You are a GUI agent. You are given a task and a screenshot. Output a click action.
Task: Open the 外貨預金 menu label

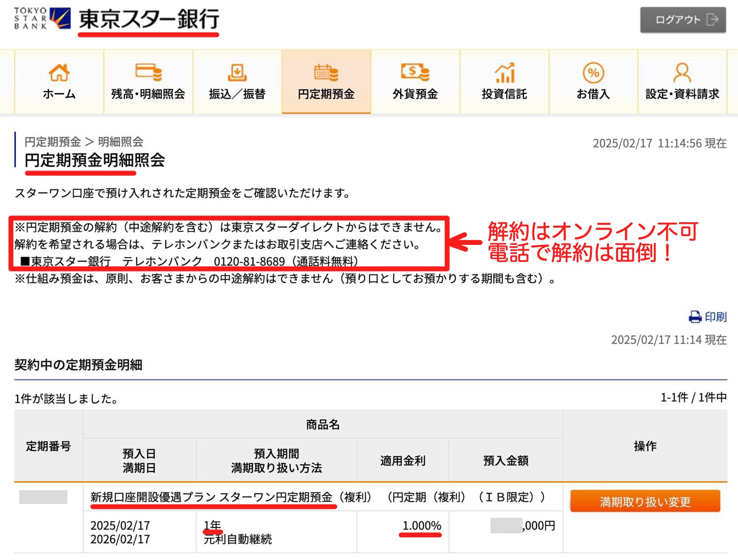click(415, 94)
